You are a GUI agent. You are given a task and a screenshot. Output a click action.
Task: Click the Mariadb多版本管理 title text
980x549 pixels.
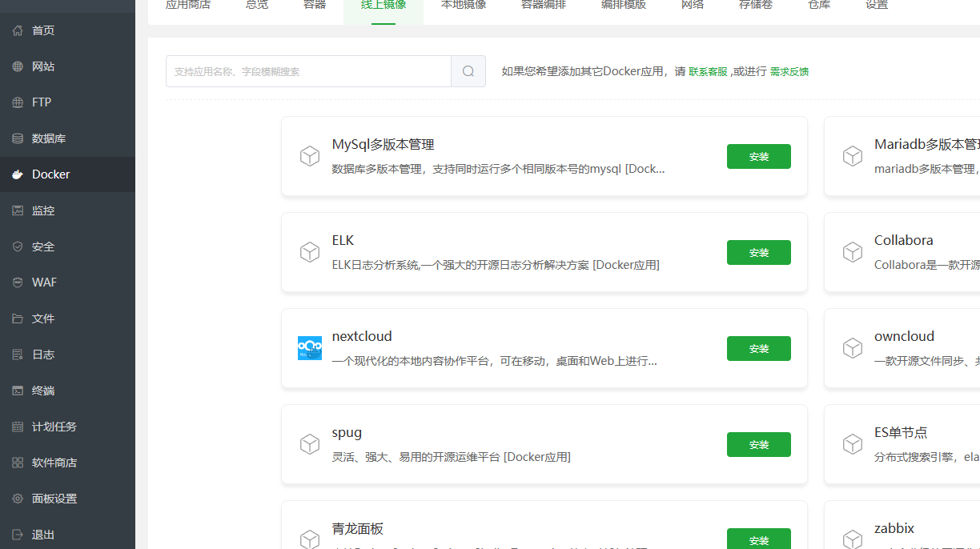click(x=926, y=145)
